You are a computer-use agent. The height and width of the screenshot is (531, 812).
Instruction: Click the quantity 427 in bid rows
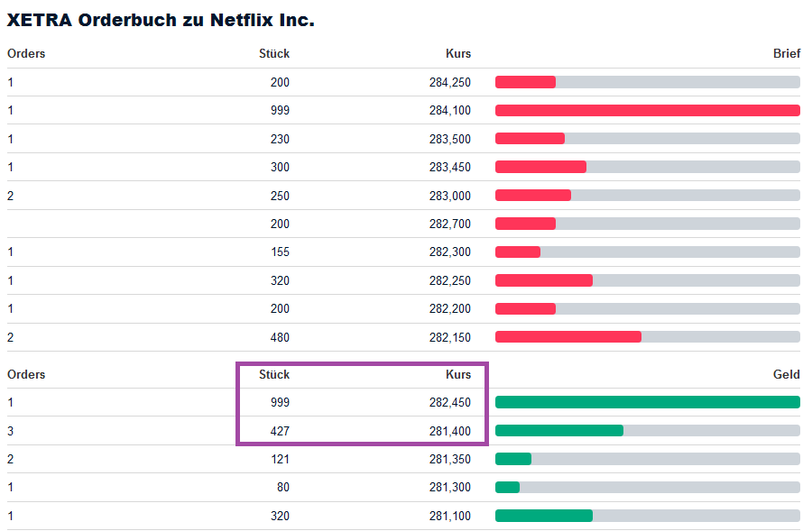point(280,431)
